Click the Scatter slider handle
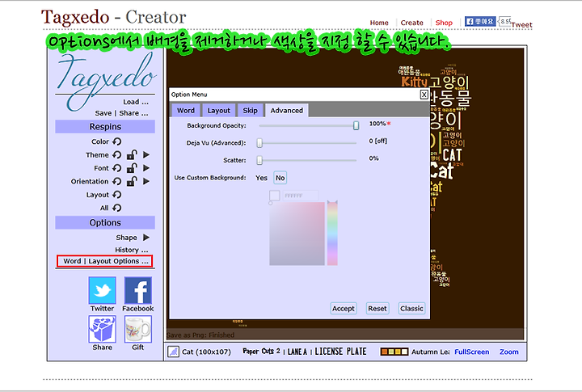 tap(259, 160)
